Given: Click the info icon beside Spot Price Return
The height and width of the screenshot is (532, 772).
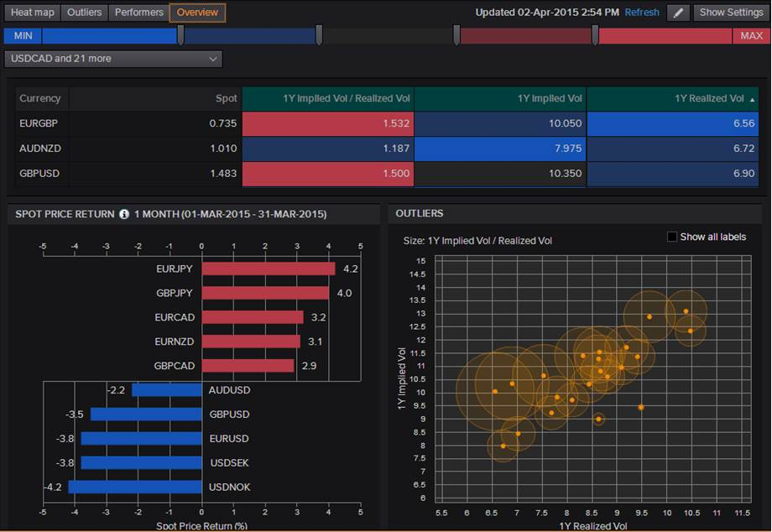Looking at the screenshot, I should (124, 214).
